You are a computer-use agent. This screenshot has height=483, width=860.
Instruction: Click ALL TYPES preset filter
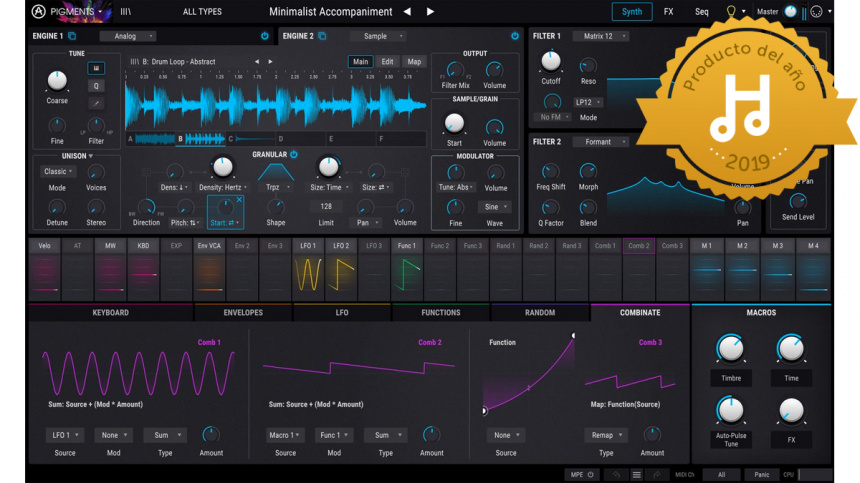click(202, 12)
